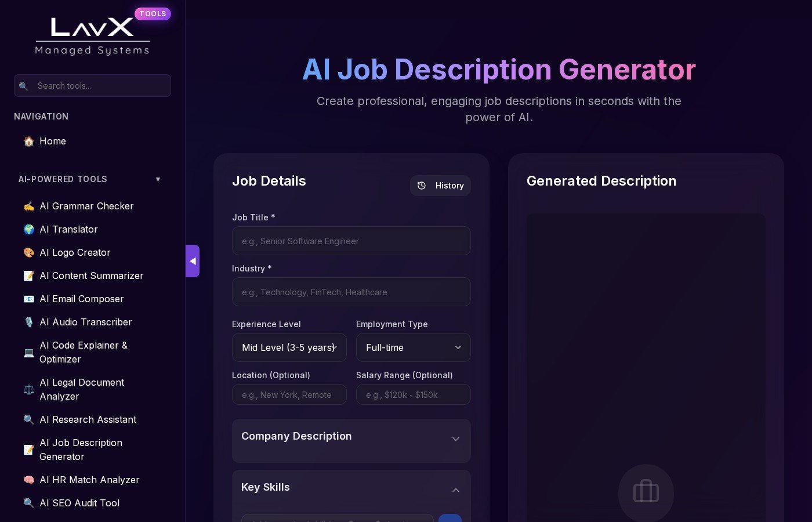Collapse the AI-Powered Tools section arrow
Image resolution: width=812 pixels, height=522 pixels.
pos(158,179)
